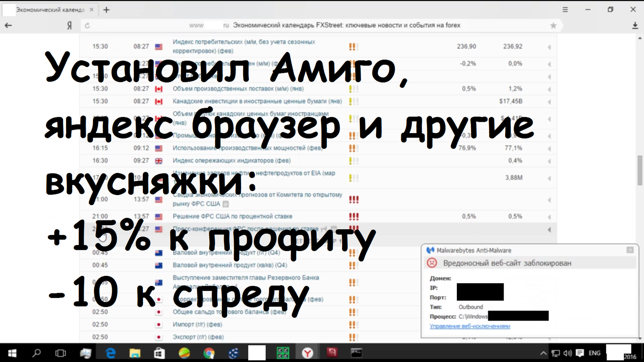Click volatility marks on Решение ФРС row

point(354,216)
